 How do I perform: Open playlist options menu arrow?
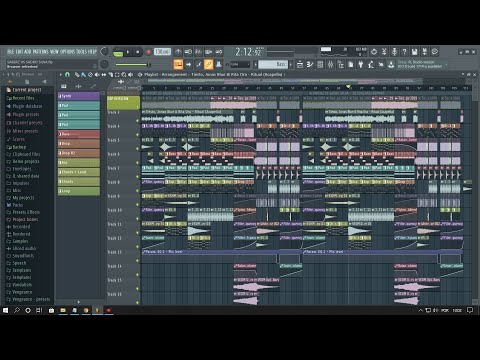tap(61, 75)
